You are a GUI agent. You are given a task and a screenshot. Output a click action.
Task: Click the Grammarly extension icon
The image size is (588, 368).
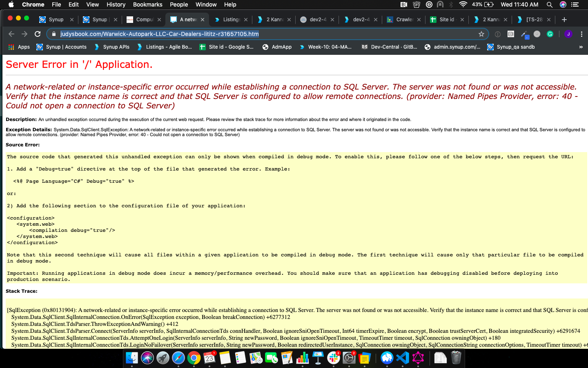tap(550, 34)
